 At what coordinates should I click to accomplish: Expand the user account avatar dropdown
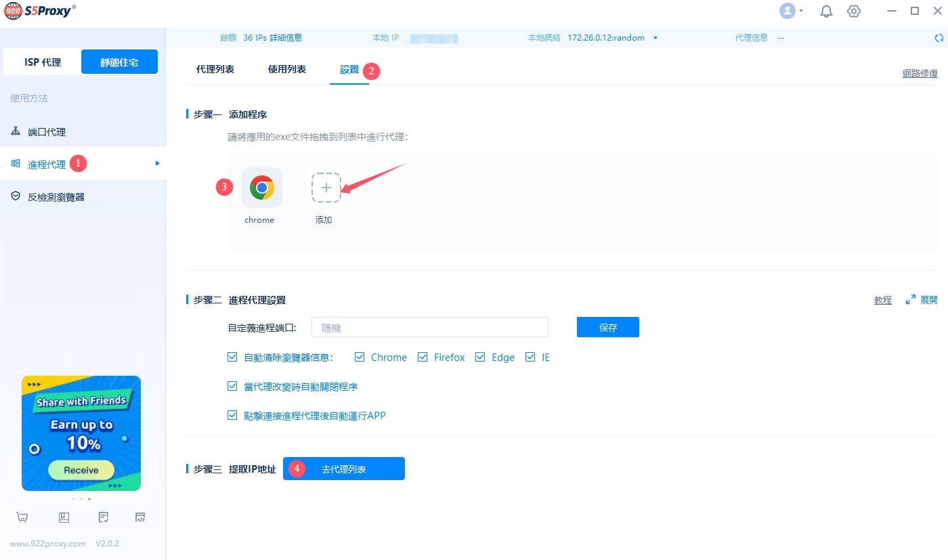(x=791, y=11)
